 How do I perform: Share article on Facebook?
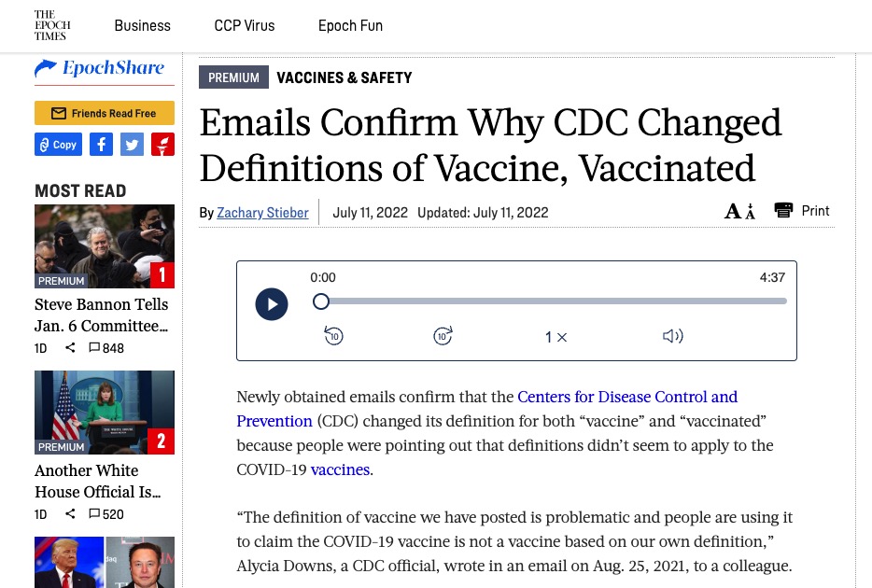coord(101,145)
